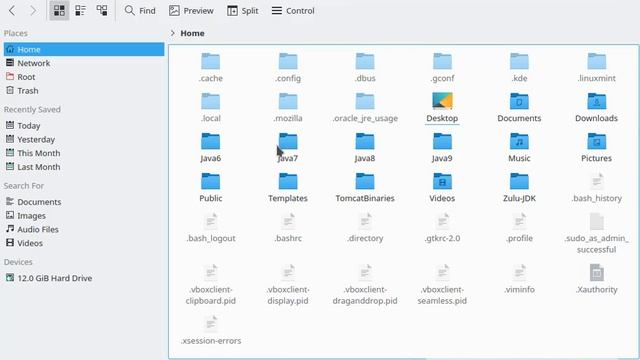
Task: Open Trash in Places sidebar
Action: pyautogui.click(x=84, y=91)
